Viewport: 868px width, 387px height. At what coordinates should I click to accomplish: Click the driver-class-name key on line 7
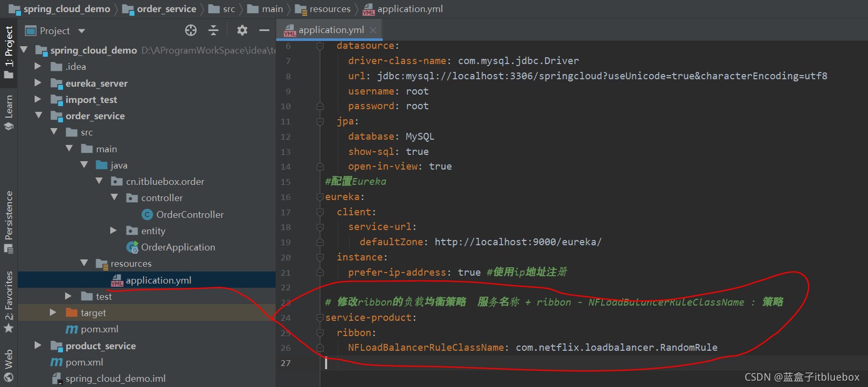tap(397, 60)
